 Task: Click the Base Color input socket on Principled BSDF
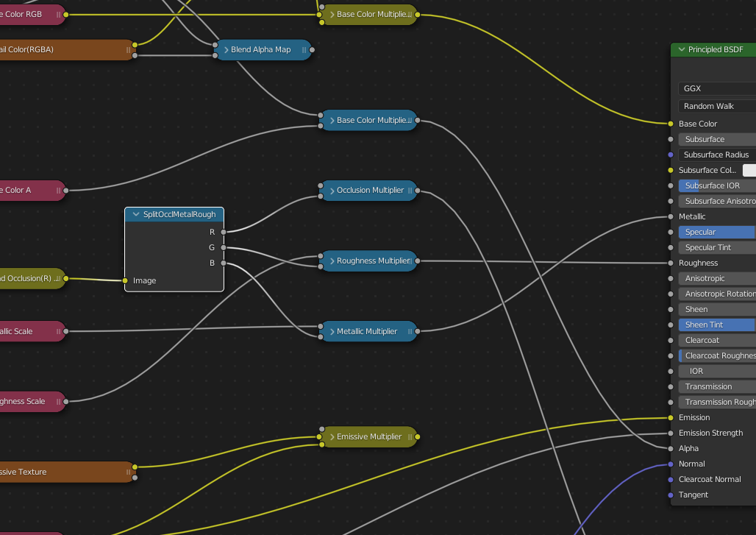(671, 124)
